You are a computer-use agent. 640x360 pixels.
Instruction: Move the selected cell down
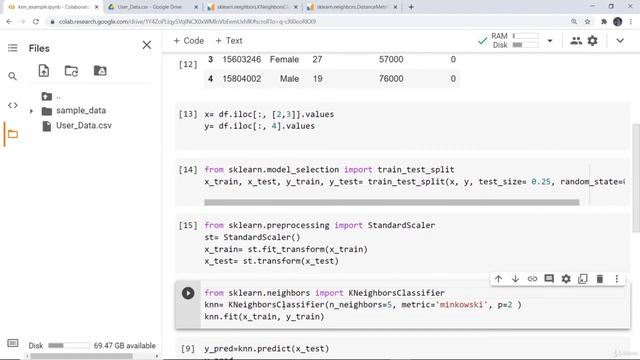pyautogui.click(x=515, y=279)
